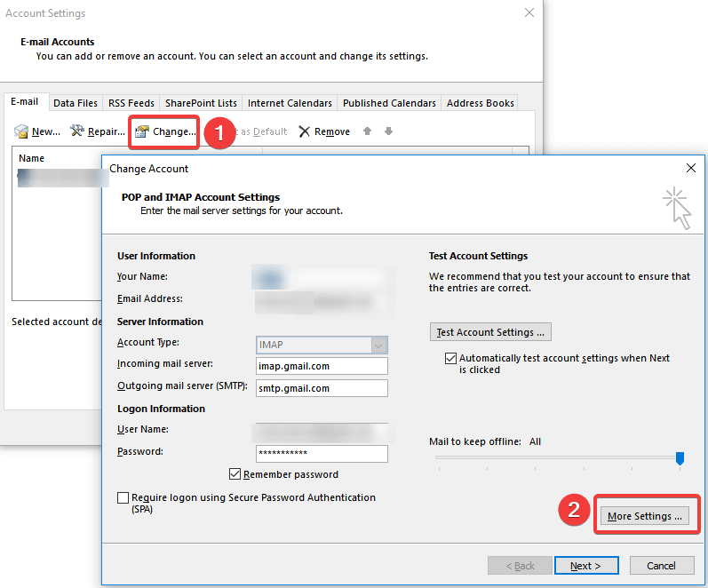This screenshot has height=588, width=708.
Task: Enable Secure Password Authentication checkbox
Action: point(123,497)
